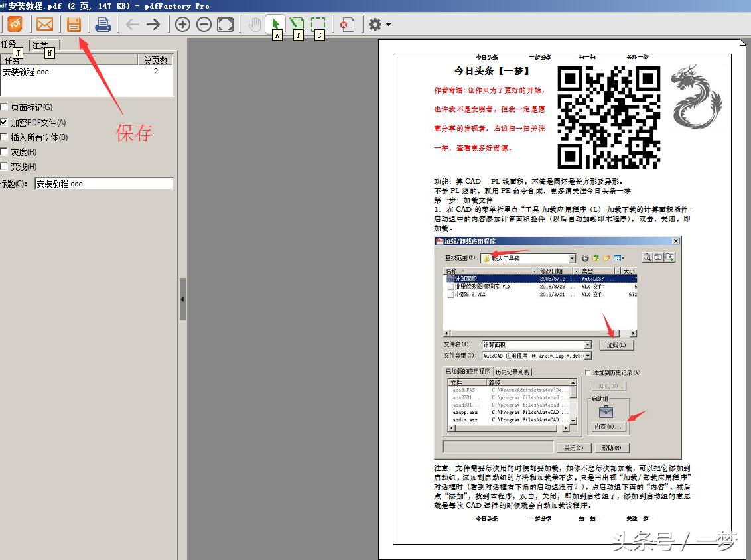Click the 总页数 column header

(x=155, y=60)
